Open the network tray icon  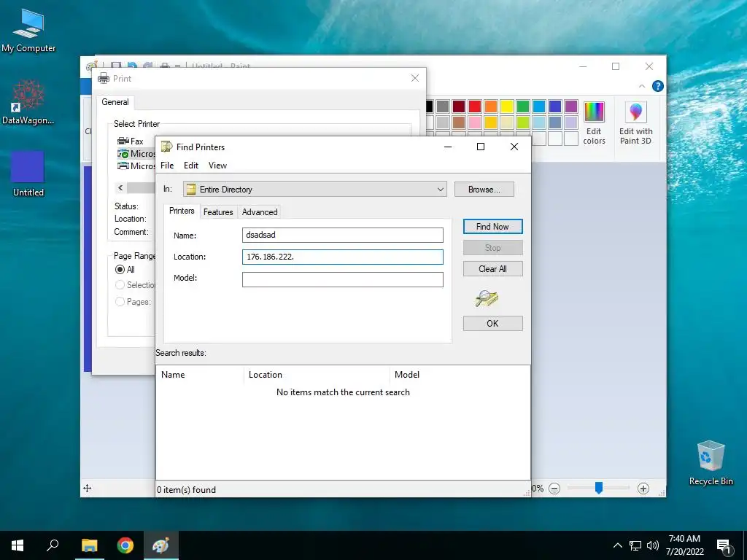point(635,545)
